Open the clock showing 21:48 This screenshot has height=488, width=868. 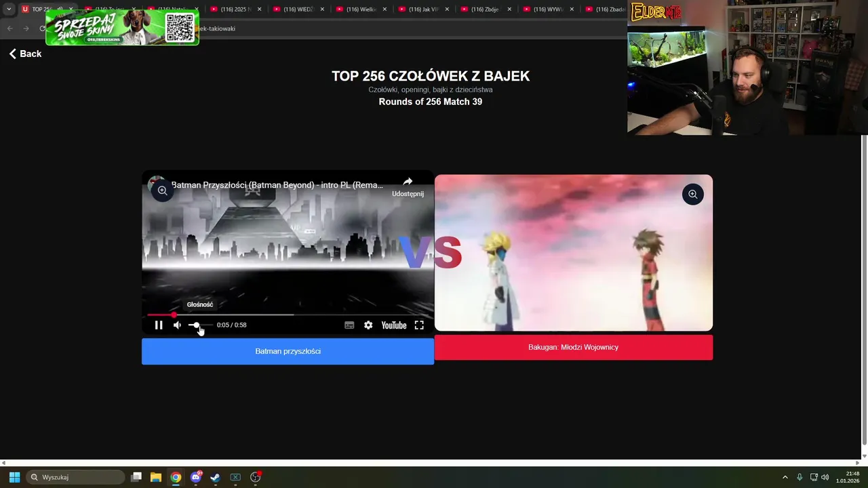tap(848, 477)
